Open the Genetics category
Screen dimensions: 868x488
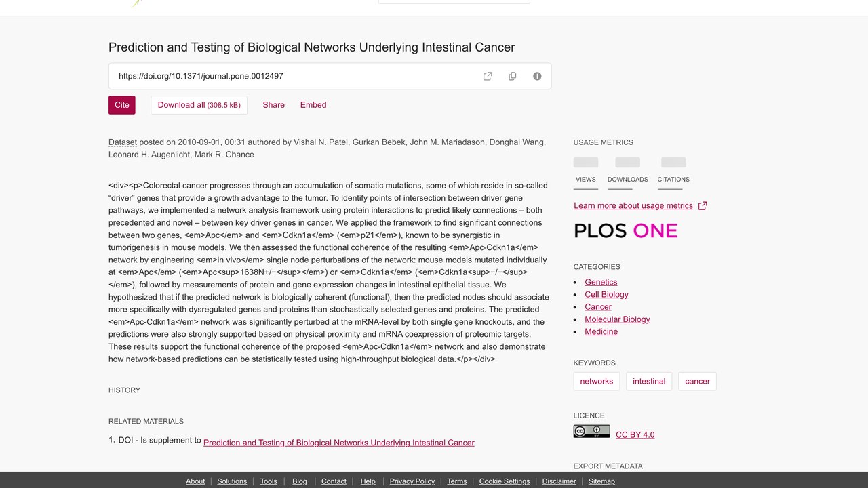(x=601, y=282)
